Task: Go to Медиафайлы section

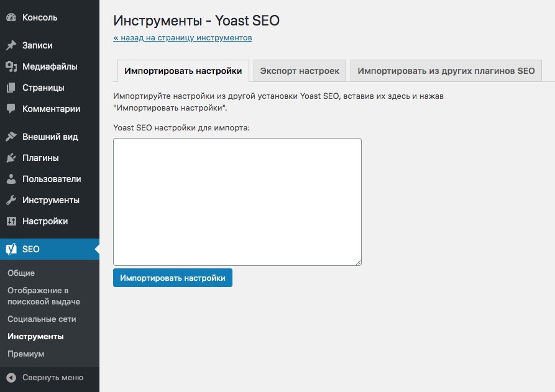Action: 50,66
